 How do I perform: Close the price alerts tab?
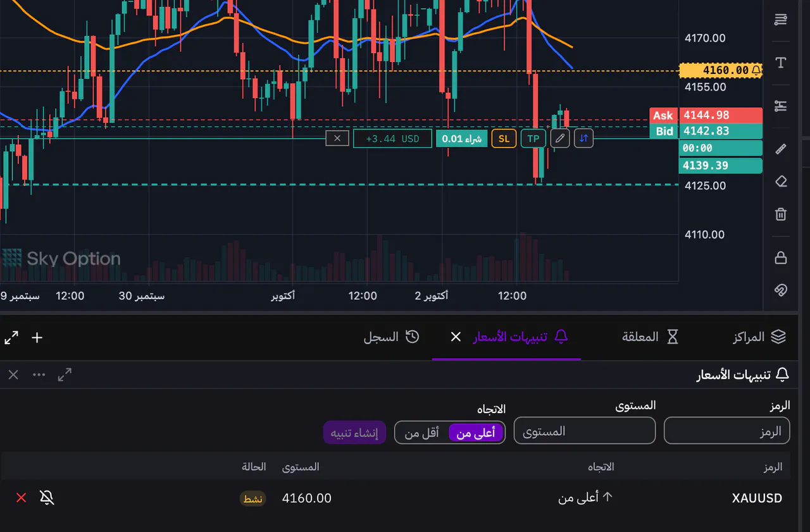tap(456, 337)
